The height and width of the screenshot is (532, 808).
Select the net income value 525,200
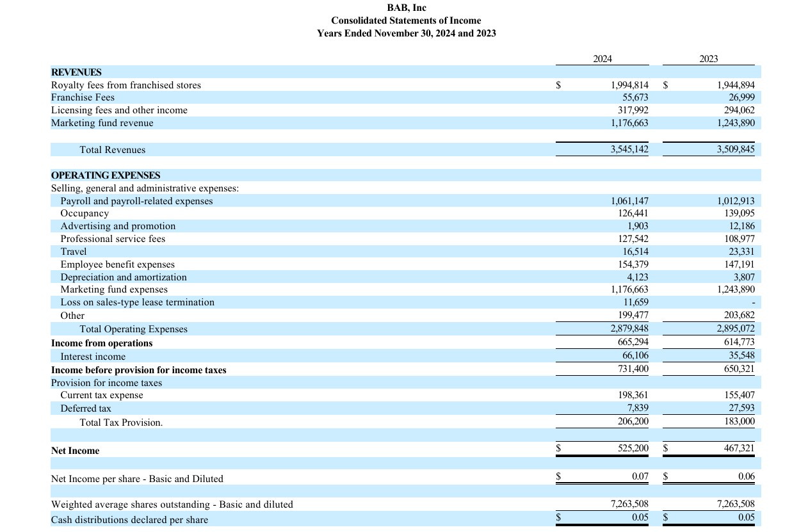pos(633,449)
